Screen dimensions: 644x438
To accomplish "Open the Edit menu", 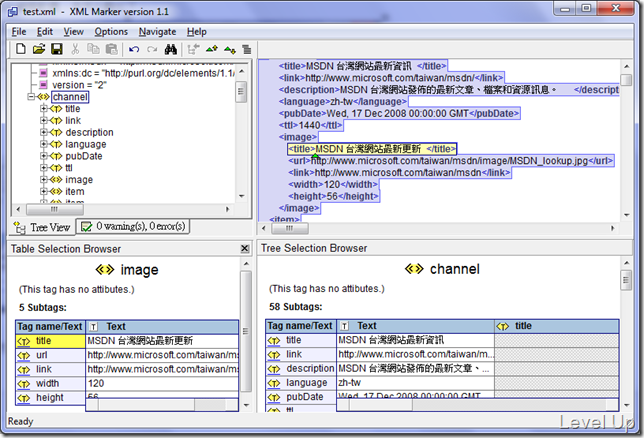I will (x=45, y=32).
